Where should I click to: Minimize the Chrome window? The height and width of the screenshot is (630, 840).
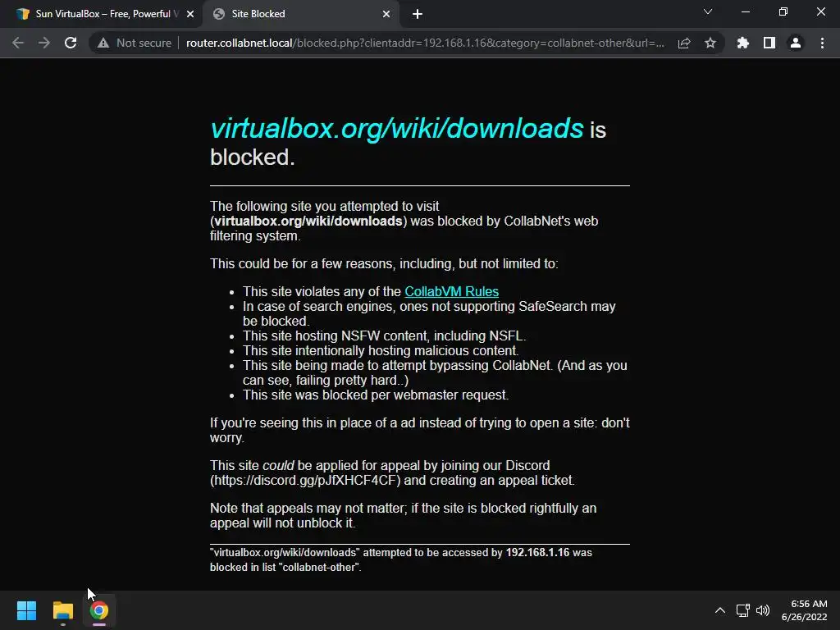coord(745,11)
